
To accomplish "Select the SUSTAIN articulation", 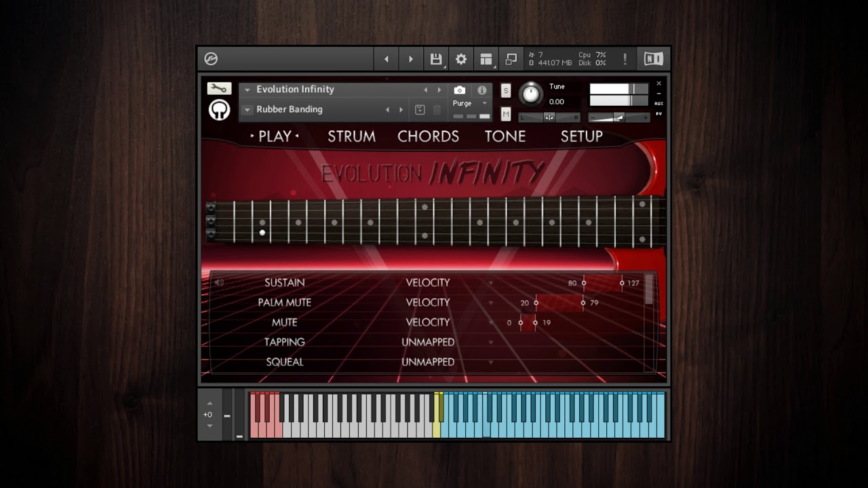I will pyautogui.click(x=285, y=283).
